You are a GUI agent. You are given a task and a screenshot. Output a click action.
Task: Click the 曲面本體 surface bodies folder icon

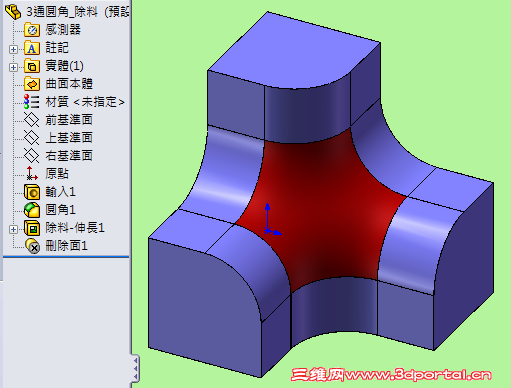pos(32,84)
